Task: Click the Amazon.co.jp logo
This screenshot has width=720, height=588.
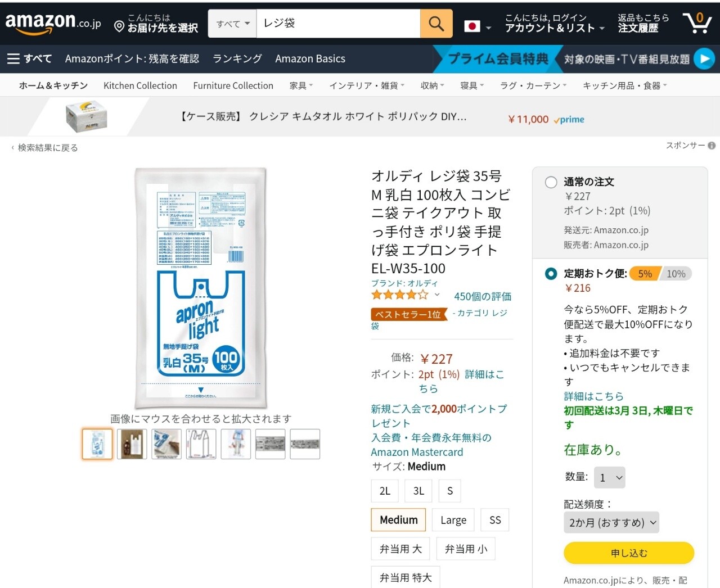Action: 53,23
